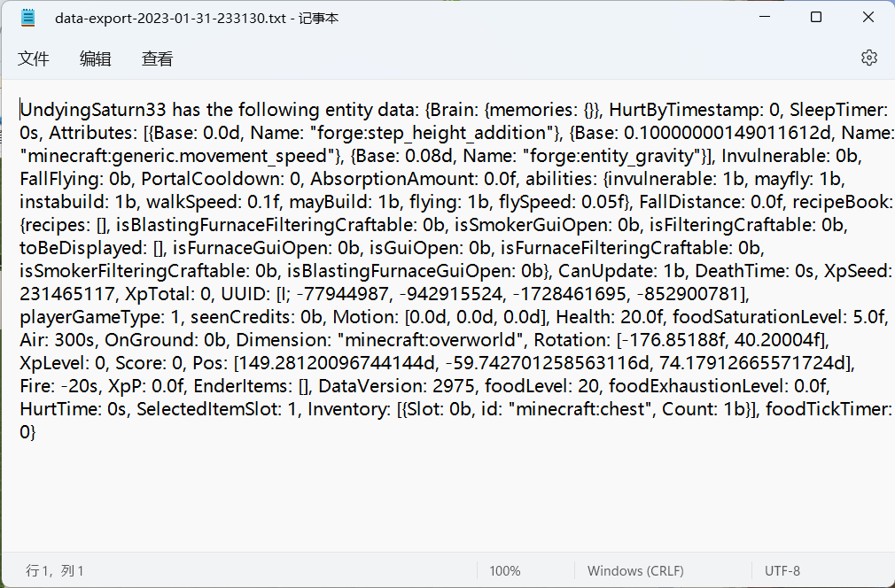Click the UTF-8 encoding indicator
Viewport: 895px width, 588px height.
tap(782, 571)
